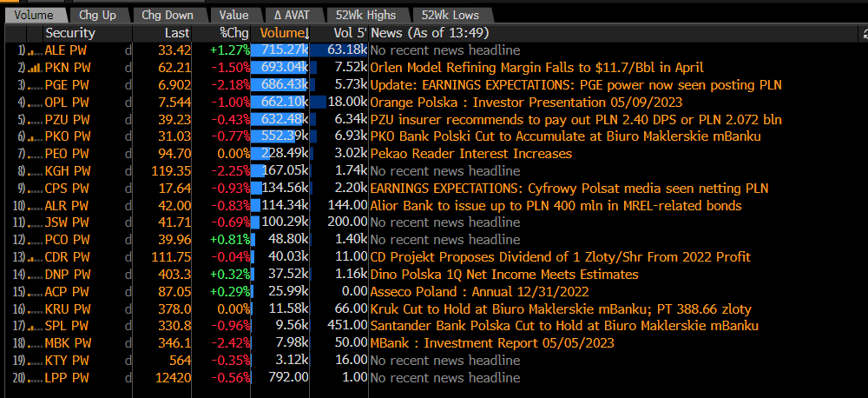Open the mini chart icon beside PZU PW
This screenshot has width=868, height=398.
(x=35, y=120)
